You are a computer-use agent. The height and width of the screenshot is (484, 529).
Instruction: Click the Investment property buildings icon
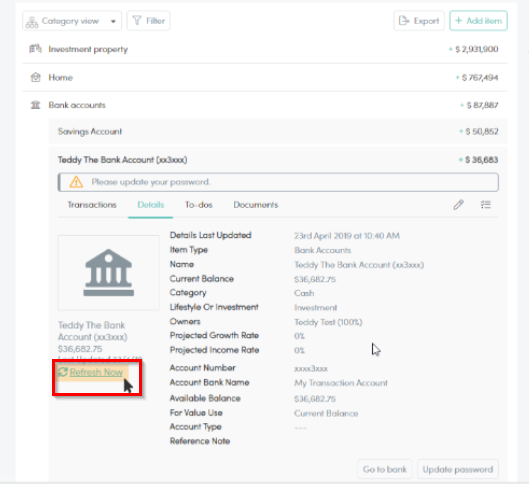[35, 49]
